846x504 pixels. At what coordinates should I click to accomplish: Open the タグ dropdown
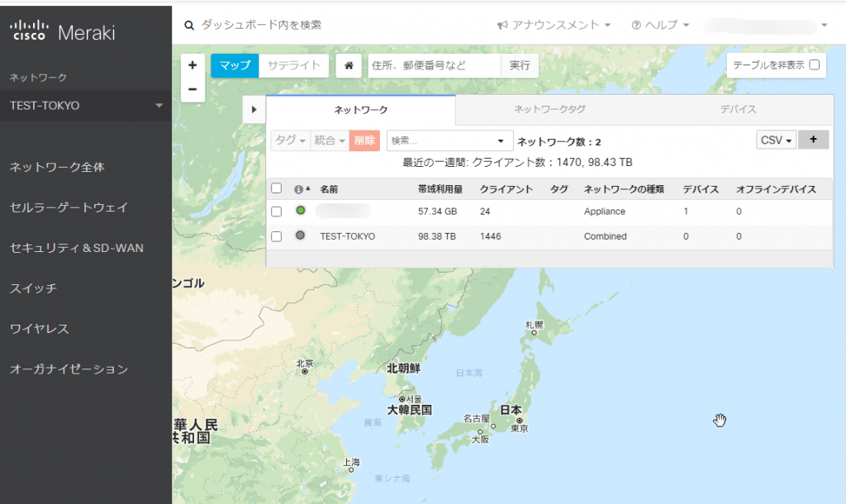tap(290, 140)
